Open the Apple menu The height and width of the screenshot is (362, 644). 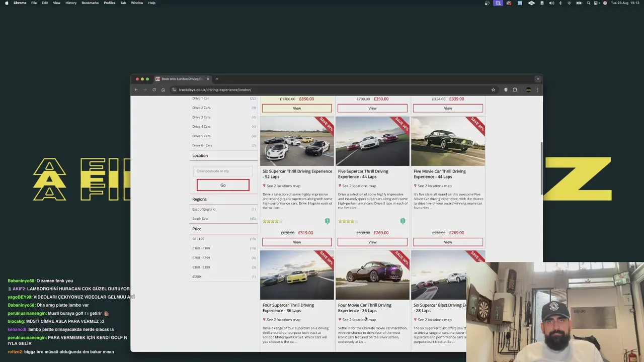7,3
